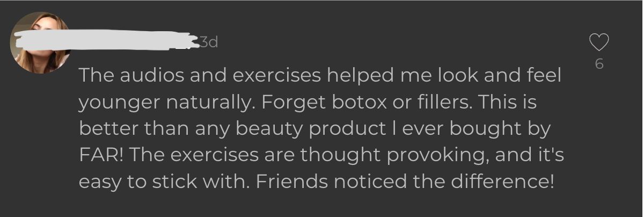Click the sentence starting "The audios and exercises"
Image resolution: width=644 pixels, height=217 pixels.
[x=215, y=76]
